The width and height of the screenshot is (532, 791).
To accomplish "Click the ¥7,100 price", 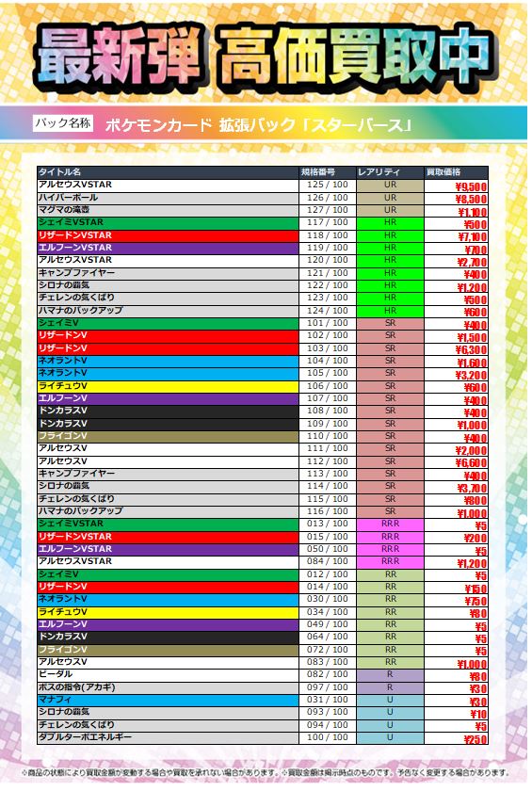I will (473, 237).
